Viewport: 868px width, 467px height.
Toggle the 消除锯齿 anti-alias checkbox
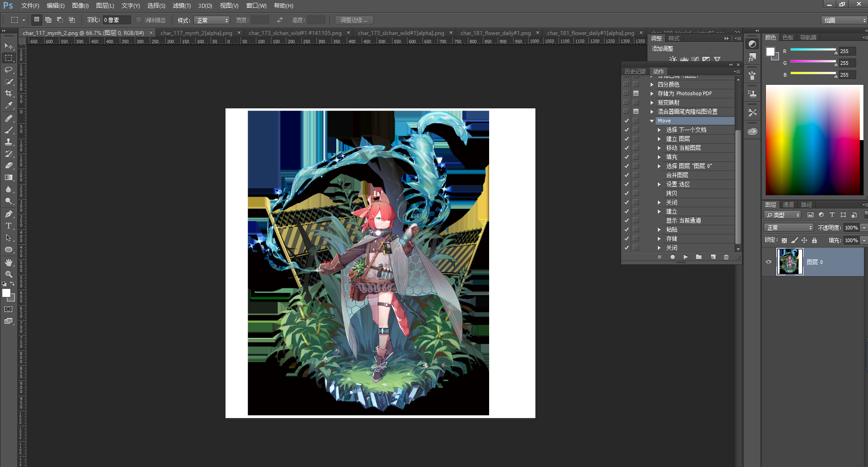tap(139, 20)
